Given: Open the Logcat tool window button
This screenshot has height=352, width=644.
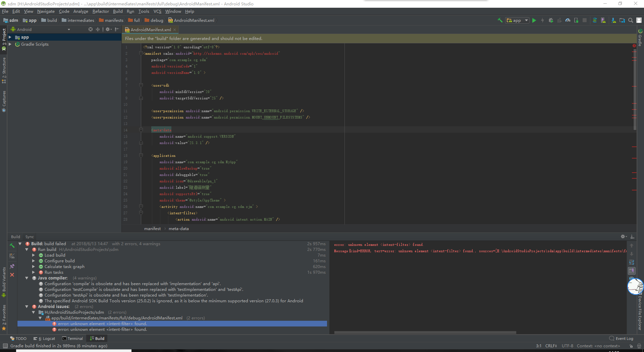Looking at the screenshot, I should pyautogui.click(x=44, y=339).
